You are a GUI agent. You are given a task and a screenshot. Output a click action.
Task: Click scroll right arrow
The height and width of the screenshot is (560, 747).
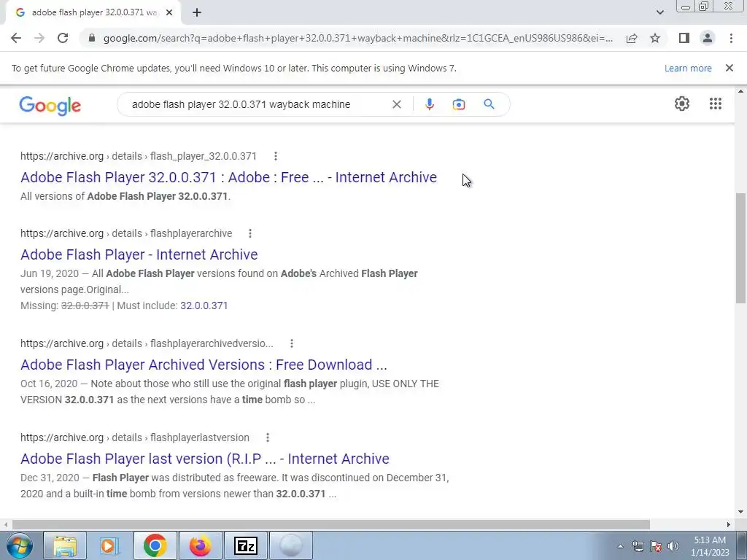coord(729,524)
